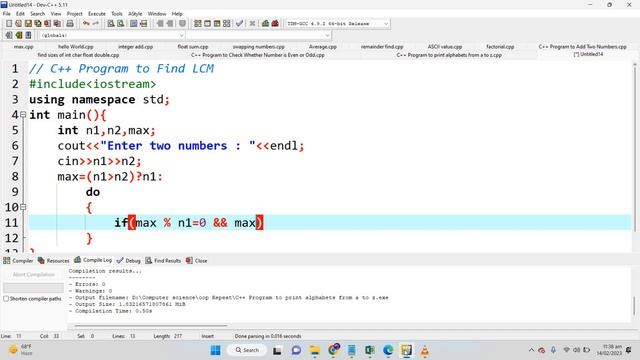640x360 pixels.
Task: Open the Edit menu
Action: (x=20, y=14)
